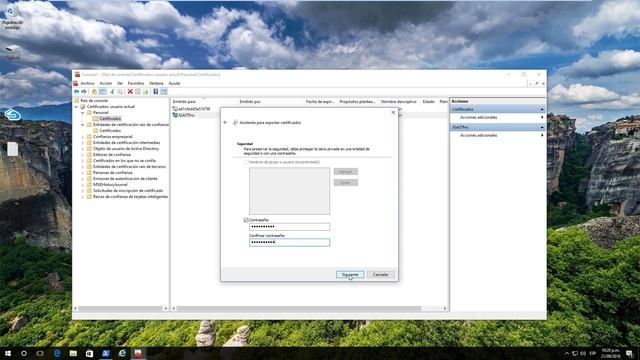640x360 pixels.
Task: Toggle the Contraseña checkbox
Action: coord(246,220)
